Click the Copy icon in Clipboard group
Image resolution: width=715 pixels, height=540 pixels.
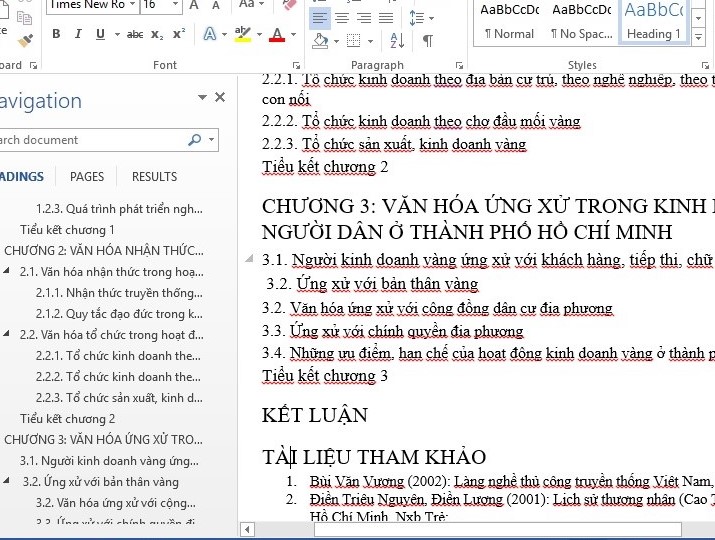tap(24, 18)
